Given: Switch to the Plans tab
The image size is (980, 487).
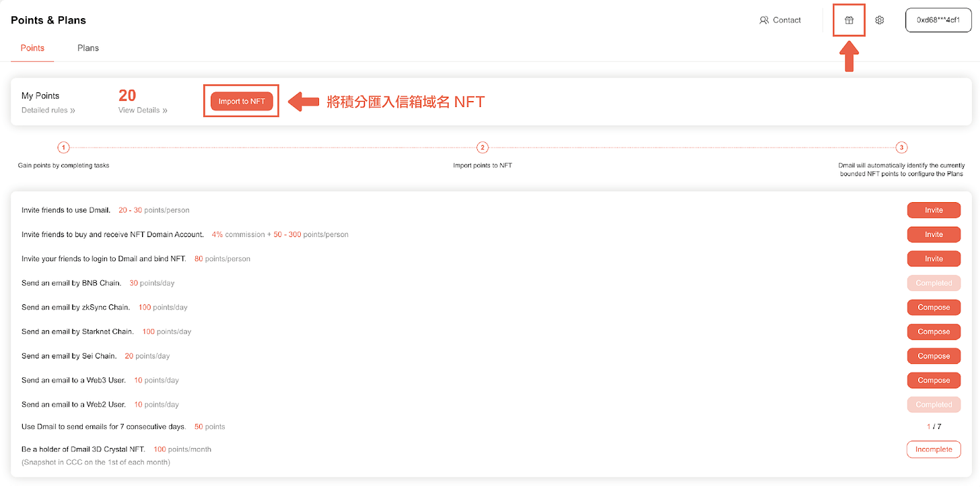Looking at the screenshot, I should click(x=88, y=48).
